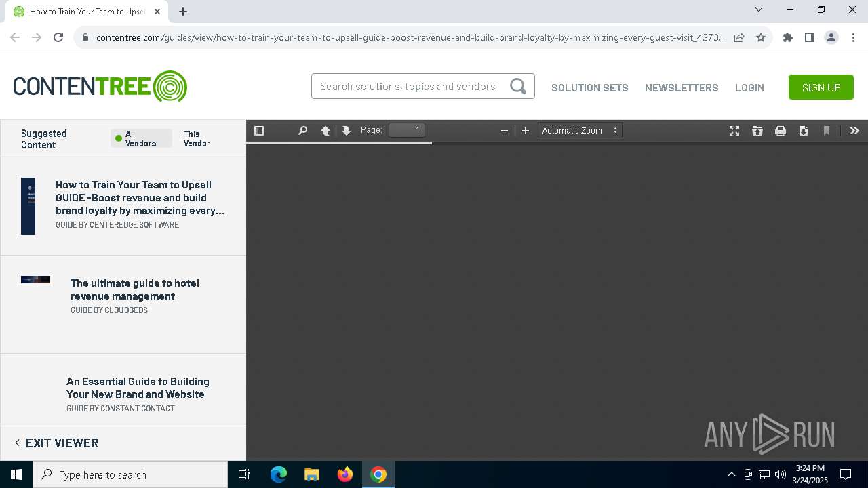Open Task View on the taskbar

coord(244,474)
